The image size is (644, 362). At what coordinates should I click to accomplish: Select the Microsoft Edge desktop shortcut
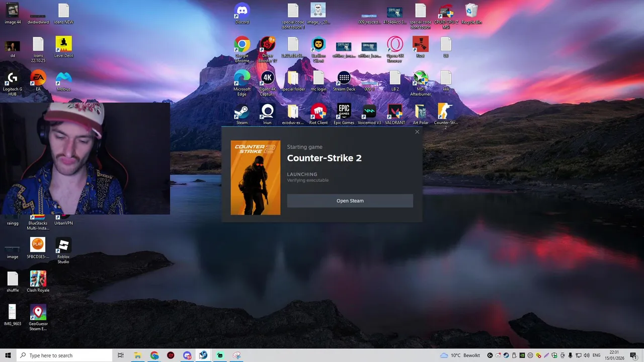pos(242,83)
